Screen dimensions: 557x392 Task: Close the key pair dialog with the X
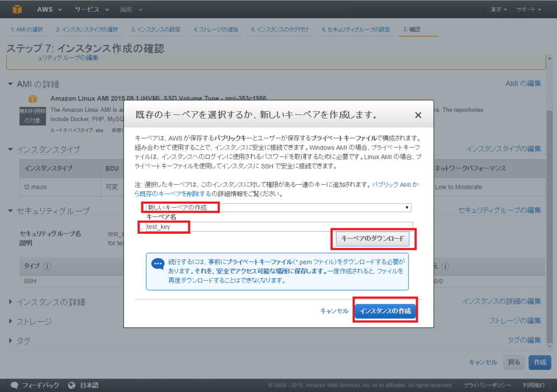[418, 115]
